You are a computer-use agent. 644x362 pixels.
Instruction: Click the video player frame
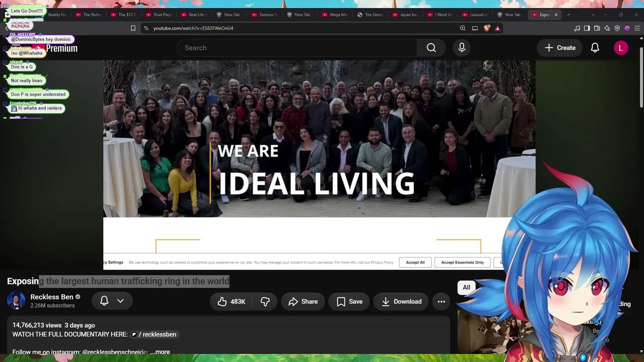[319, 165]
